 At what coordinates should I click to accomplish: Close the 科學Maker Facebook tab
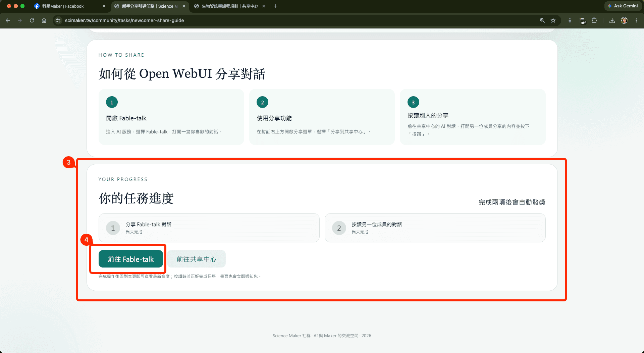tap(104, 6)
